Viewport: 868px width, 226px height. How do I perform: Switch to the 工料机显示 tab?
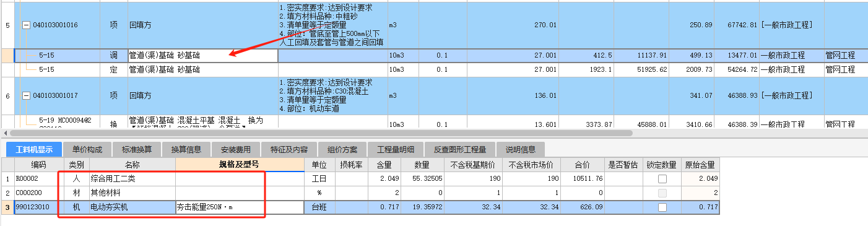(x=34, y=149)
